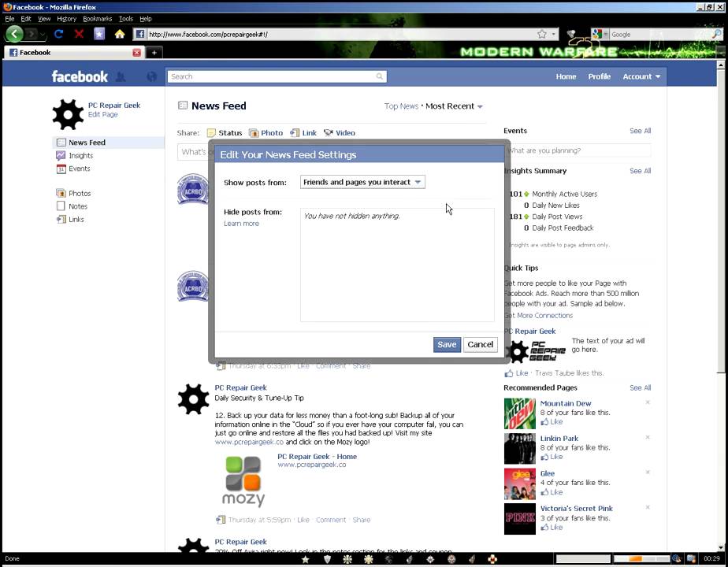This screenshot has height=567, width=728.
Task: Open the Edit menu
Action: coord(26,19)
